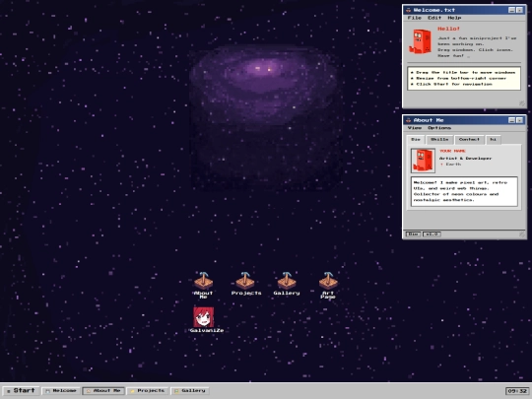Image resolution: width=532 pixels, height=399 pixels.
Task: Click the resize grip of Welcome.txt
Action: [522, 103]
